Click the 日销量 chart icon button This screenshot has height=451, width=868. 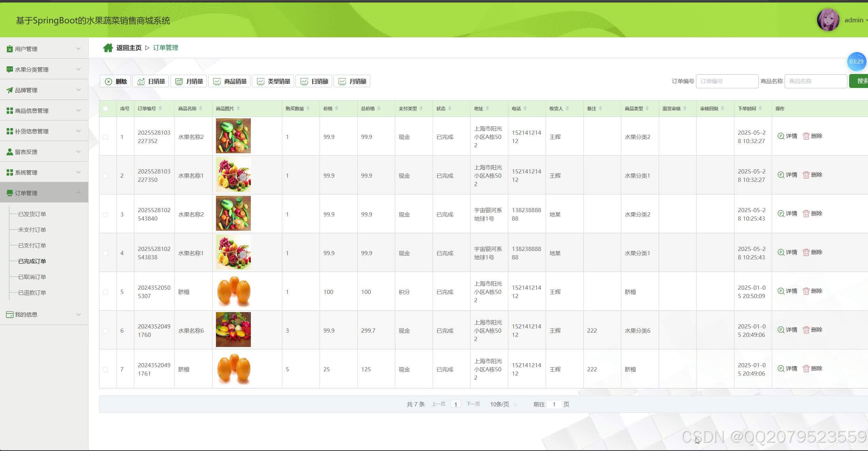(x=151, y=81)
